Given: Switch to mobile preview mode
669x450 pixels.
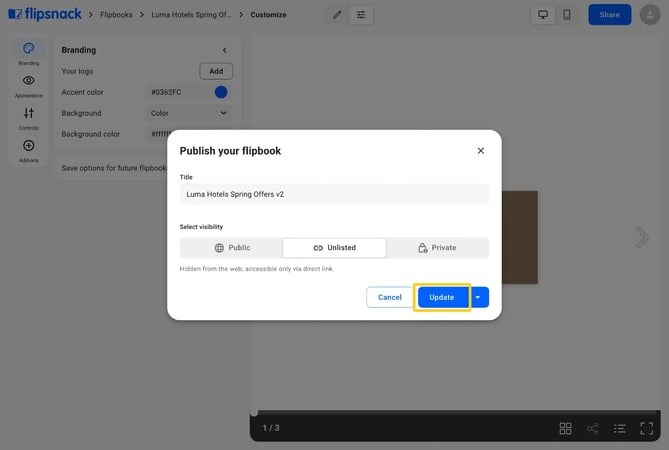Looking at the screenshot, I should coord(567,15).
